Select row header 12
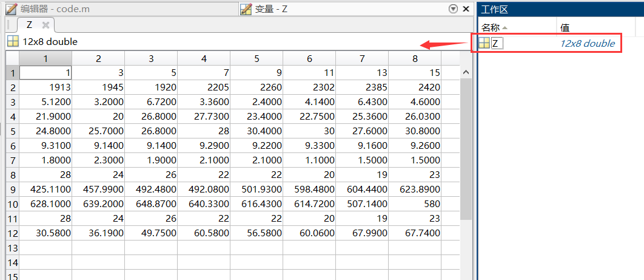 [13, 233]
